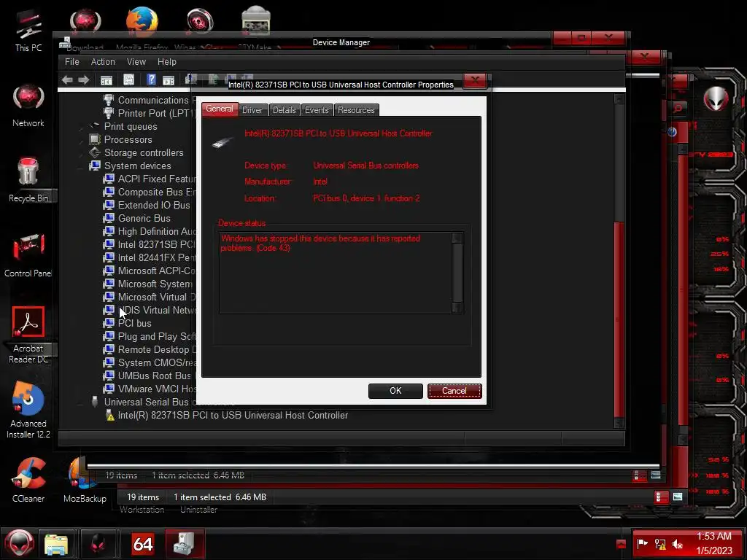747x560 pixels.
Task: Click the network warning tray icon
Action: (x=659, y=543)
